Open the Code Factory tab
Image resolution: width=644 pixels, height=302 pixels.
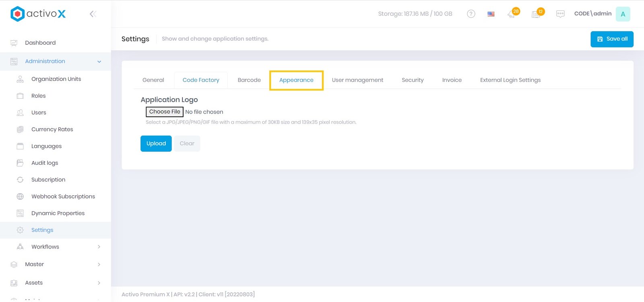coord(201,80)
